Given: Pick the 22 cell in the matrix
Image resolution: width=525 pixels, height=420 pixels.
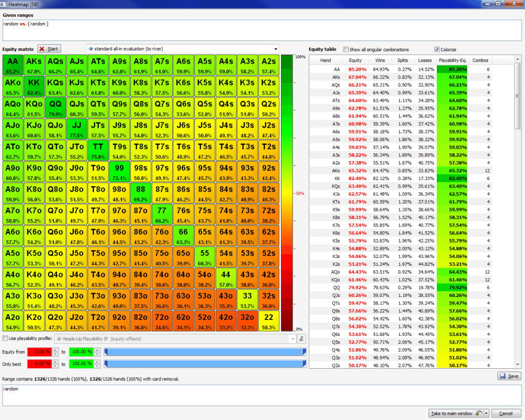Looking at the screenshot, I should click(269, 320).
